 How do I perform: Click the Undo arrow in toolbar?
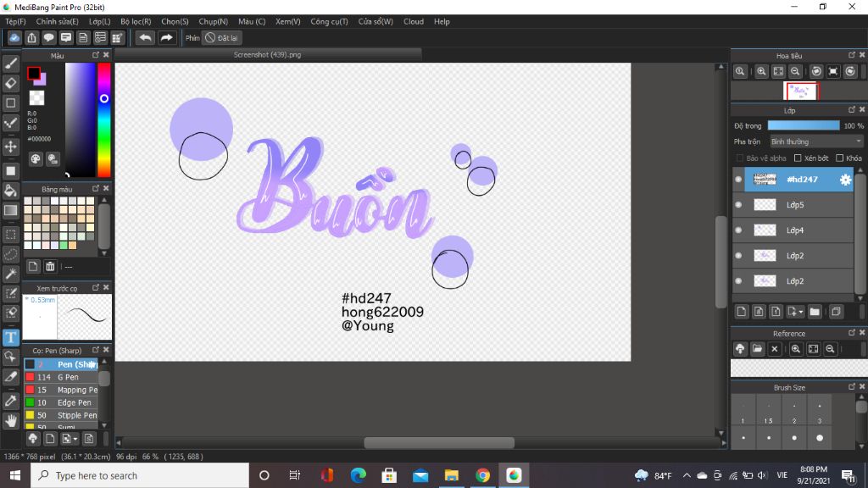(145, 37)
